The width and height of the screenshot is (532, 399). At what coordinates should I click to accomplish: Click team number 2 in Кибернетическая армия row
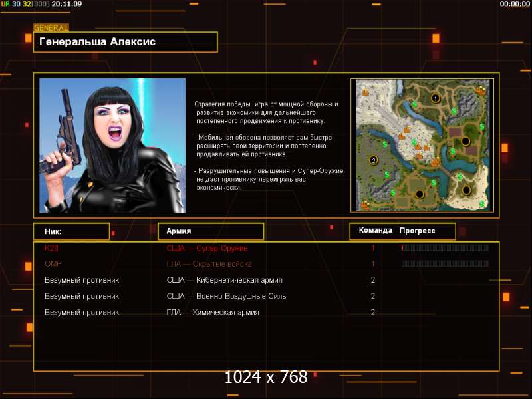[373, 280]
